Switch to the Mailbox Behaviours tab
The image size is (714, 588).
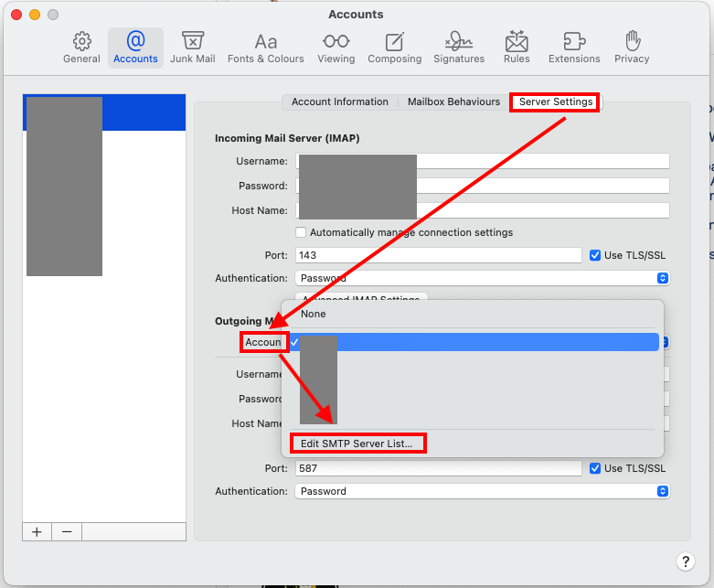click(453, 102)
